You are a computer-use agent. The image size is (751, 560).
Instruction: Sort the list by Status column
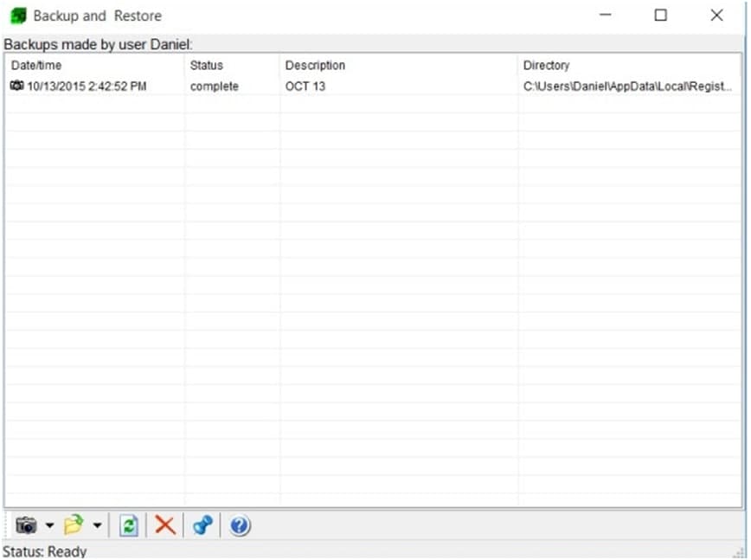[x=208, y=65]
